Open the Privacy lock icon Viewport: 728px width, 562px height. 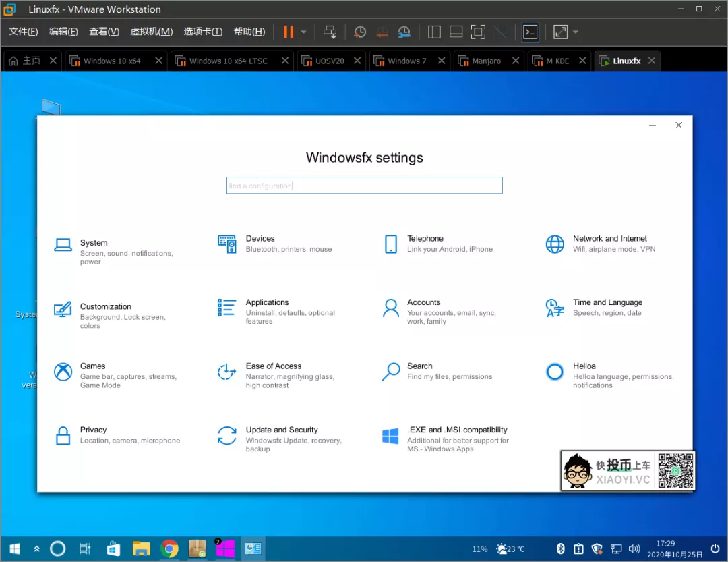(63, 436)
